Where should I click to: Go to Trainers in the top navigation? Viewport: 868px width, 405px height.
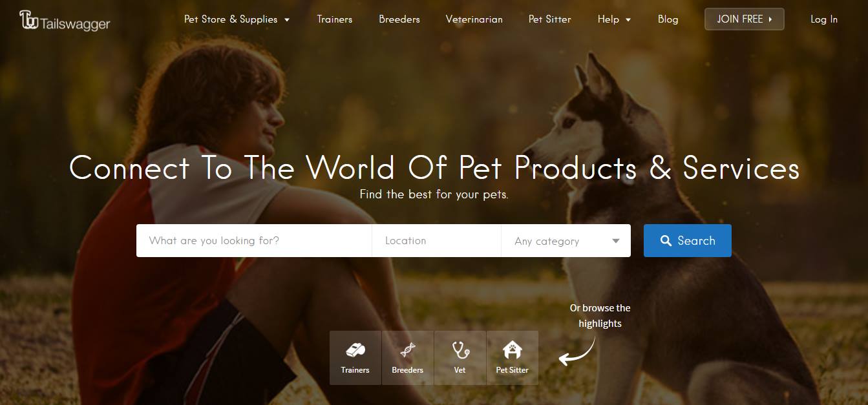click(335, 19)
